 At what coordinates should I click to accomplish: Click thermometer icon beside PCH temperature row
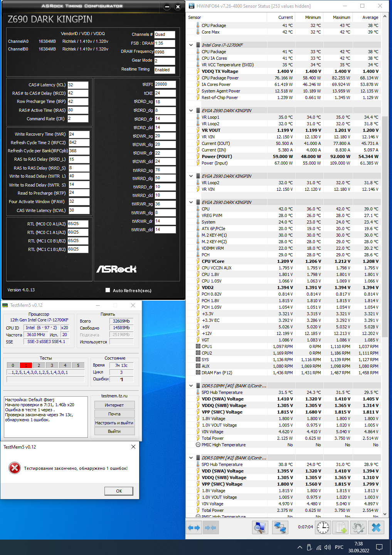(x=198, y=255)
